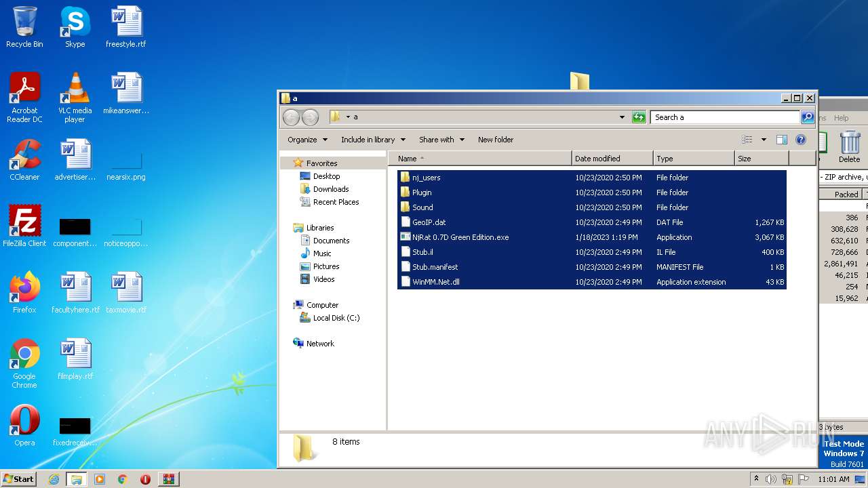Select NjRat 0.7D Green Edition.exe file
This screenshot has width=868, height=488.
(x=592, y=237)
